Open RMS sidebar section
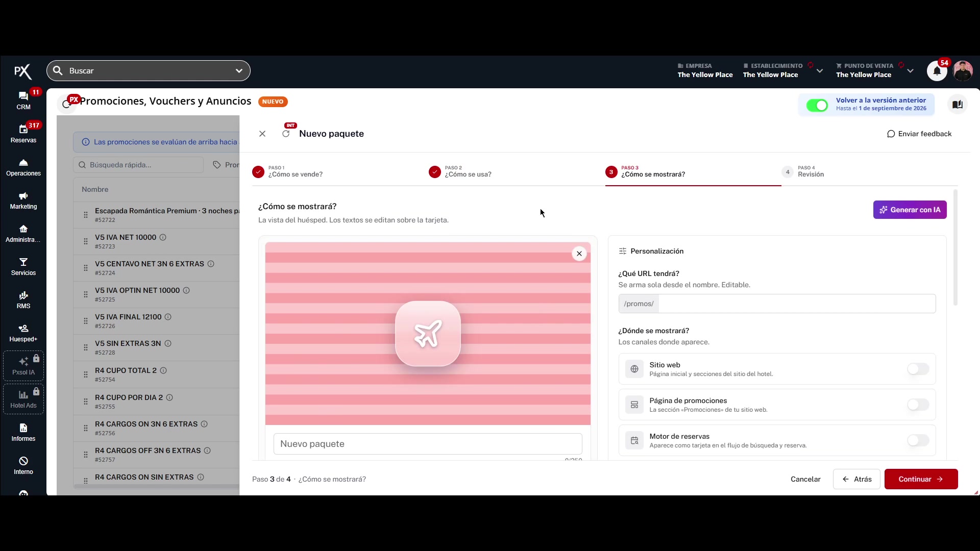The height and width of the screenshot is (551, 980). pos(23,300)
